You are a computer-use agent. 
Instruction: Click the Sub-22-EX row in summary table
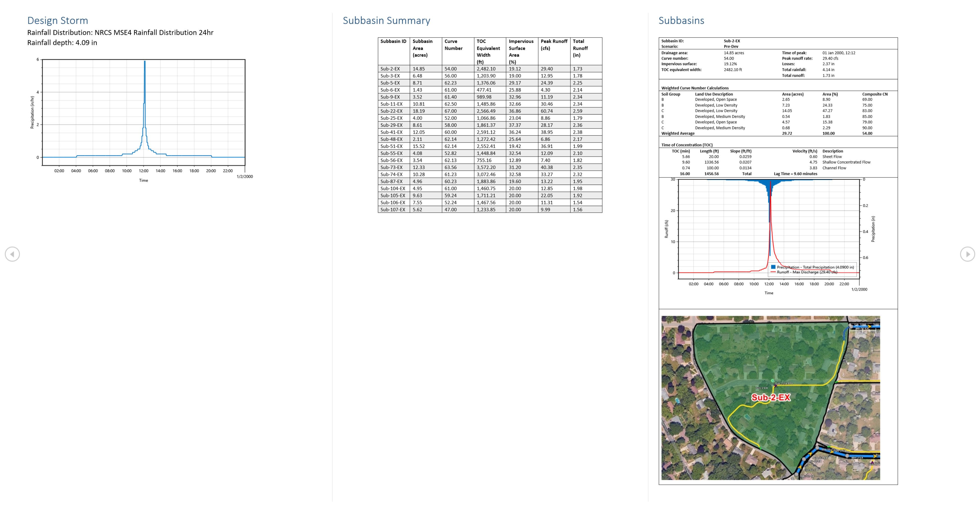tap(391, 111)
